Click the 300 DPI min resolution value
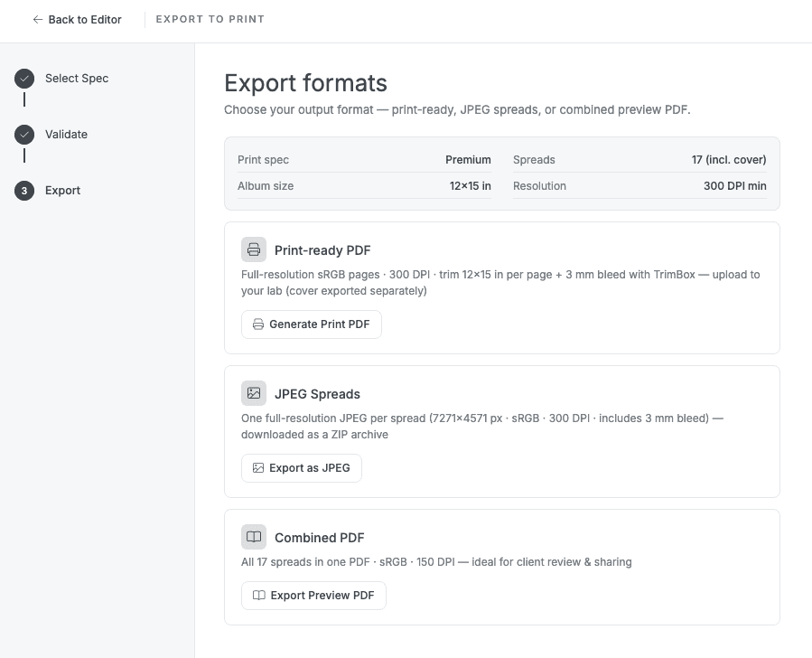Screen dimensions: 812x658 point(735,186)
